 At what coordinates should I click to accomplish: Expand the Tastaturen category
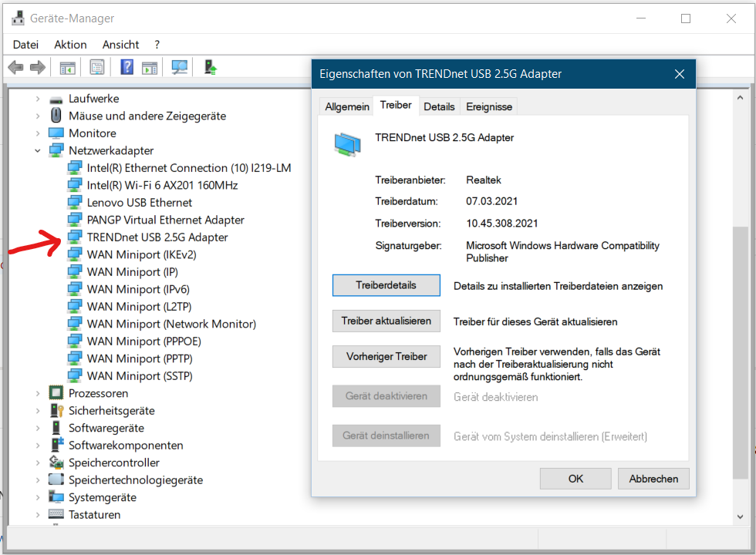point(38,515)
